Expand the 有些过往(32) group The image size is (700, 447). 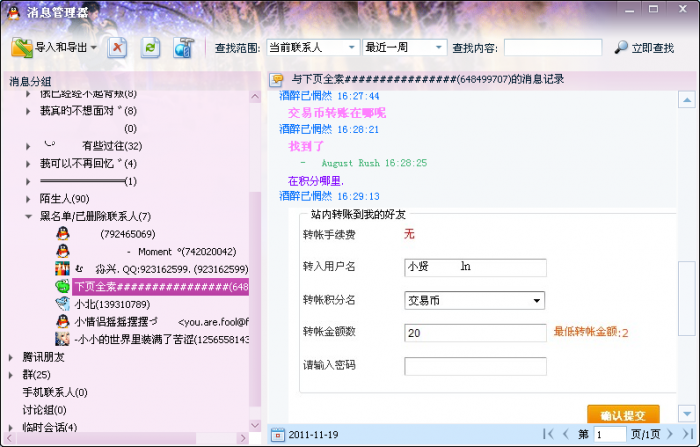pyautogui.click(x=28, y=146)
